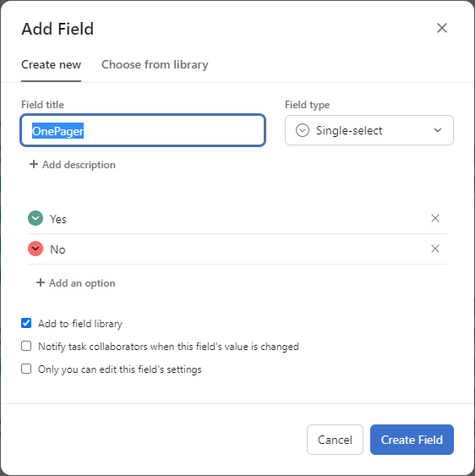Screen dimensions: 475x476
Task: Enable notify task collaborators checkbox
Action: pos(26,346)
